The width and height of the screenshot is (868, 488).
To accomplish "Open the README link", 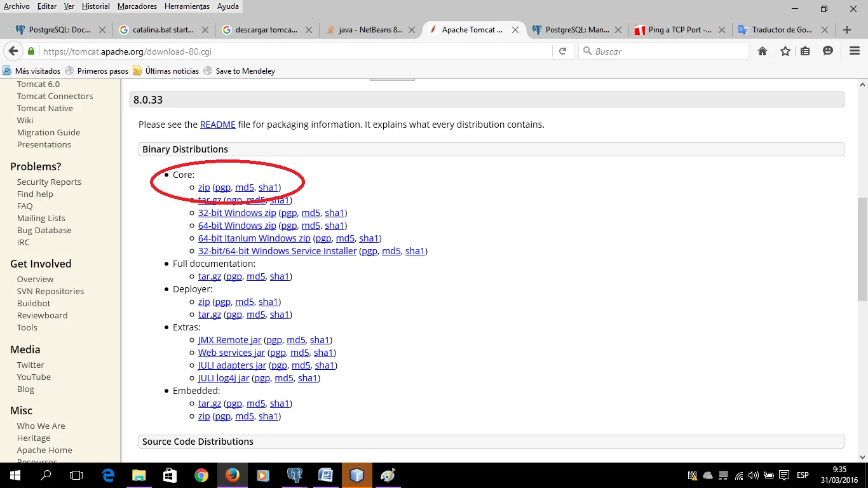I will click(218, 125).
